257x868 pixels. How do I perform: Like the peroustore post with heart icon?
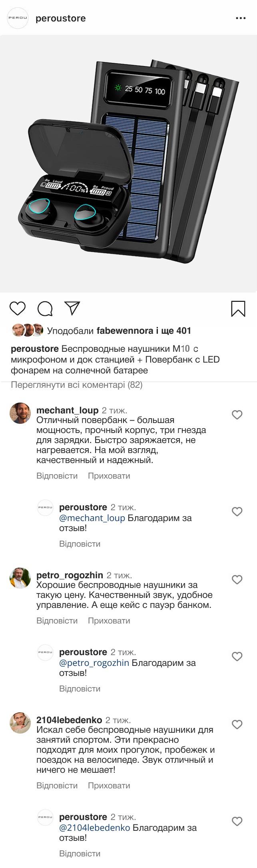coord(17,309)
